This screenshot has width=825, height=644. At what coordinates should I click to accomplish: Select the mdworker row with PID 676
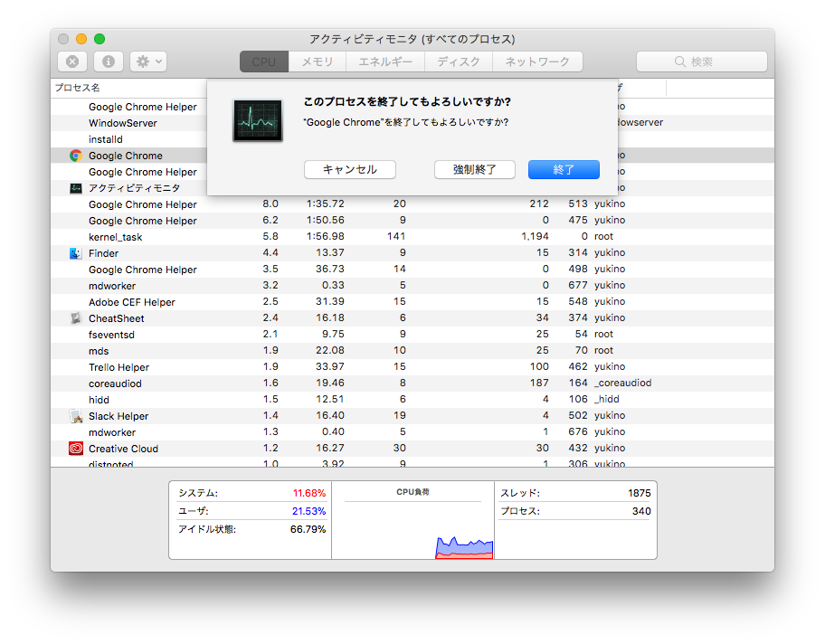[412, 432]
